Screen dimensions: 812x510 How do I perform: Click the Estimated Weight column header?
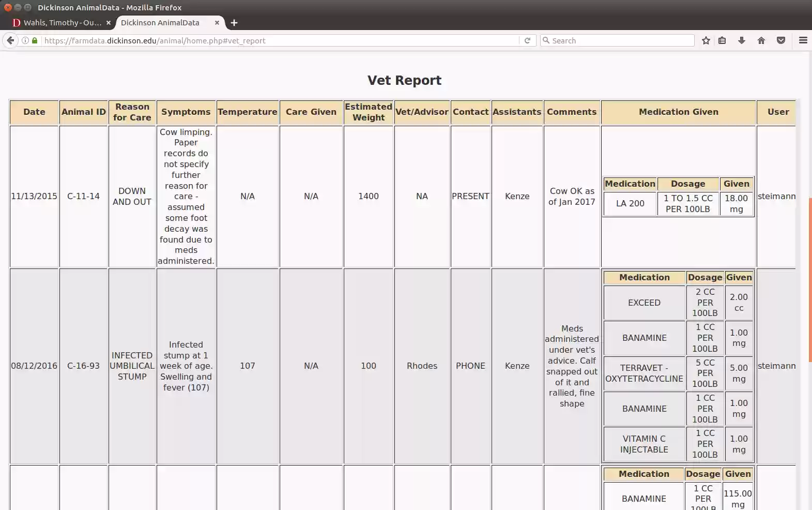coord(369,112)
